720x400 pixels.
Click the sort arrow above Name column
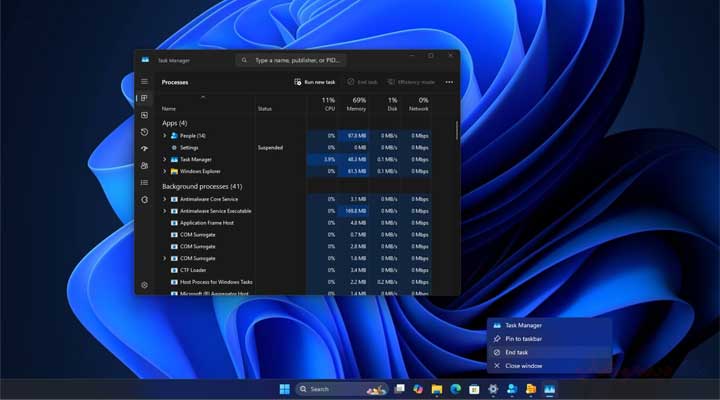click(x=203, y=97)
